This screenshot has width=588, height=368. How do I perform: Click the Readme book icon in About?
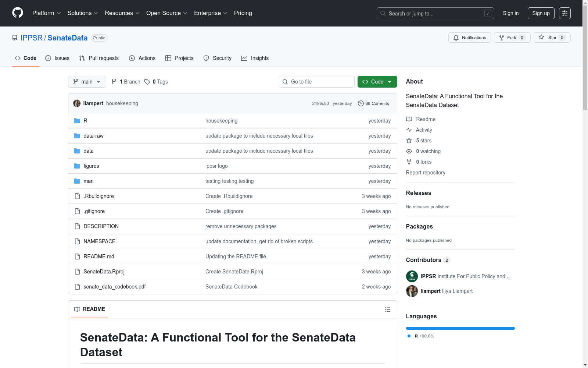tap(409, 119)
